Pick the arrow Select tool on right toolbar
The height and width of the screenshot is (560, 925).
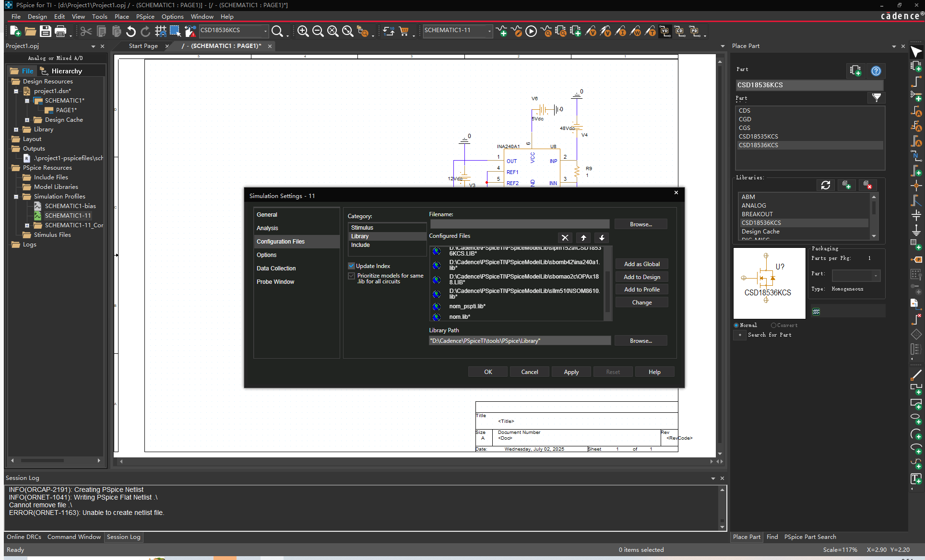coord(916,52)
